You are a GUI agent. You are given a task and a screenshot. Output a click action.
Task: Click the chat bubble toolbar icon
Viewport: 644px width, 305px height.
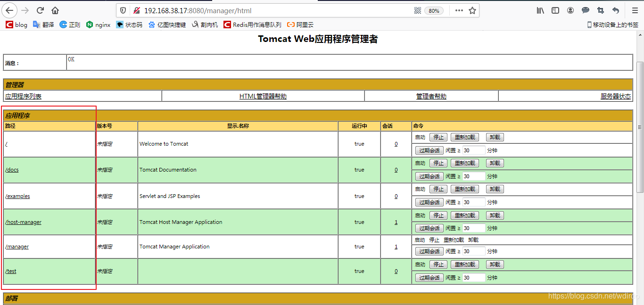click(x=586, y=10)
